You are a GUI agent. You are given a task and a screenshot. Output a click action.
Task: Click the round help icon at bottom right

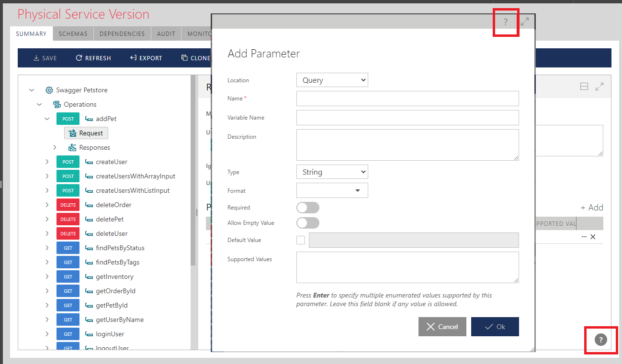coord(600,340)
